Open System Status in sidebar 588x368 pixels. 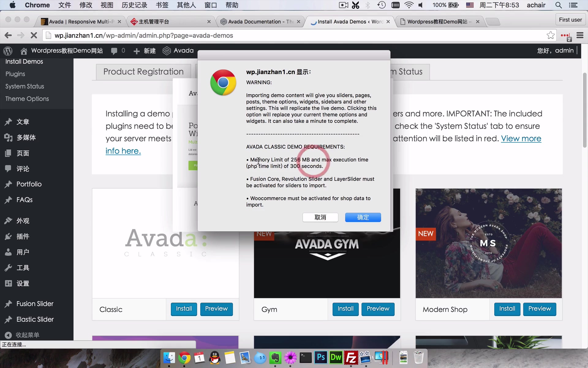click(24, 86)
